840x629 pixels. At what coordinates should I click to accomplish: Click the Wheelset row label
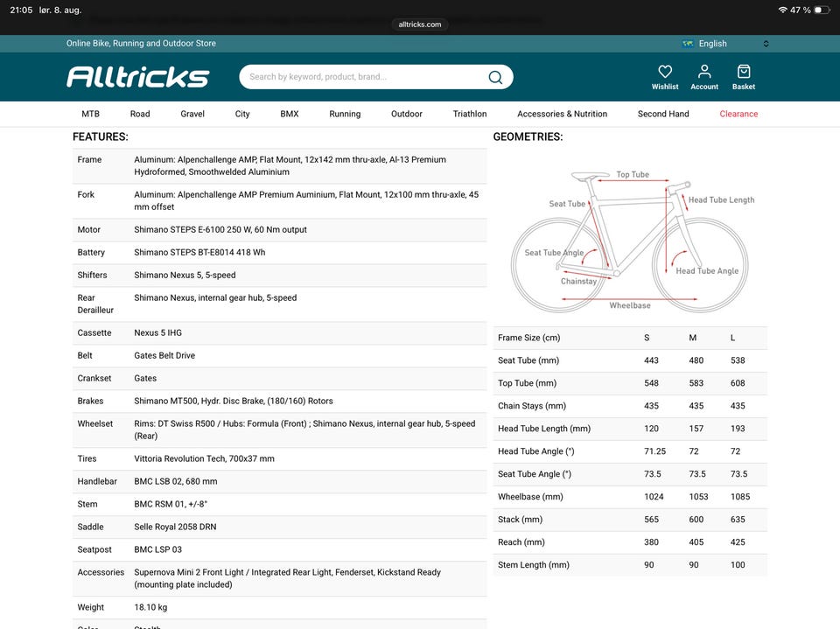point(94,423)
